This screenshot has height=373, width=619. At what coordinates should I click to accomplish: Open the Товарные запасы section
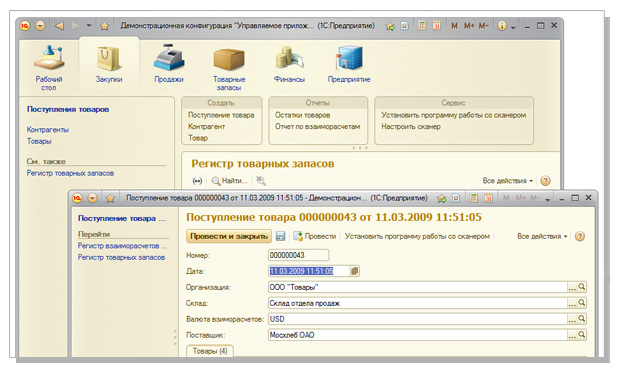[229, 68]
